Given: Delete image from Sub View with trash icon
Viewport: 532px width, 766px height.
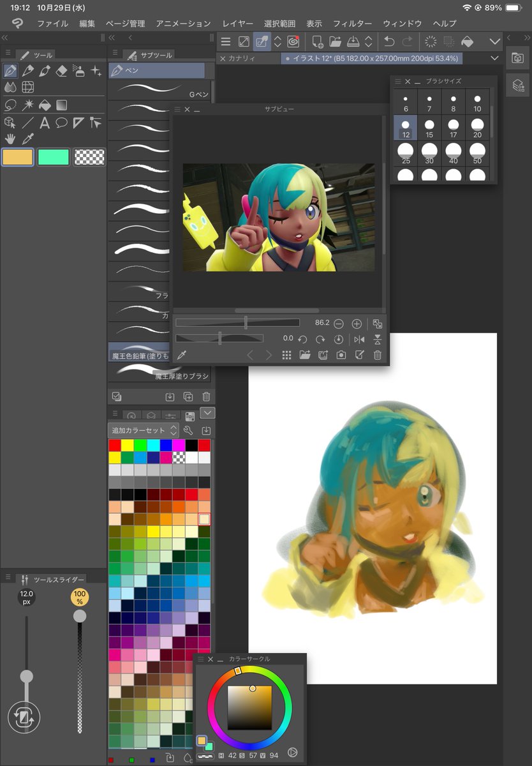Looking at the screenshot, I should tap(378, 355).
